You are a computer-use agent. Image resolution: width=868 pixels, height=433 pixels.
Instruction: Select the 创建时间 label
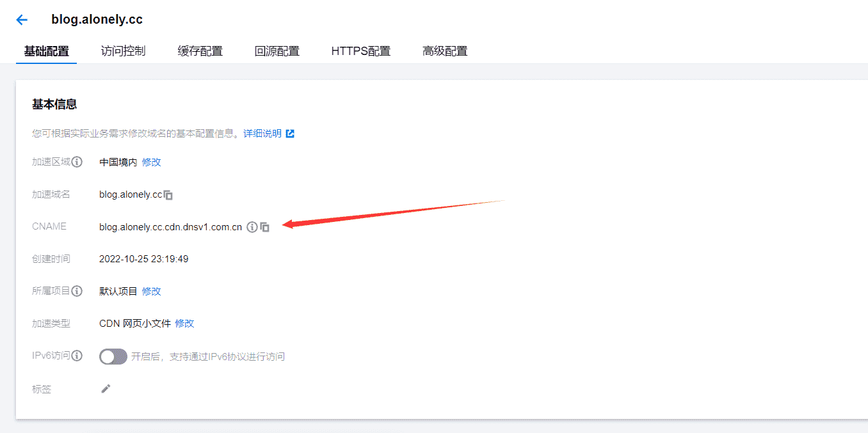click(51, 259)
